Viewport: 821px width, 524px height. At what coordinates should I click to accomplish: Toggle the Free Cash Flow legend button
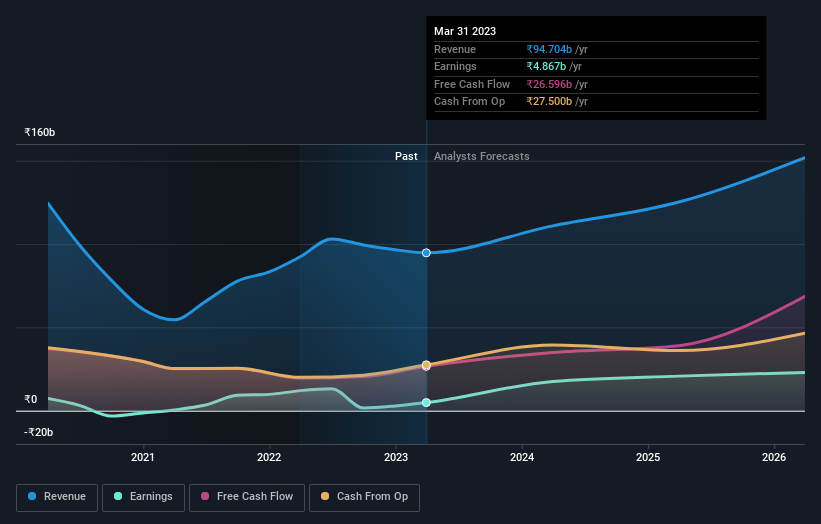247,497
